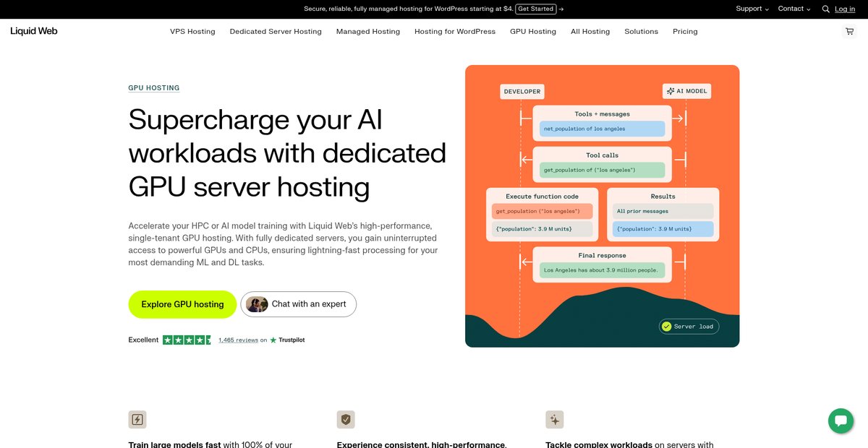This screenshot has width=868, height=448.
Task: Click 'Experience consistent, high-performance' text
Action: point(421,444)
